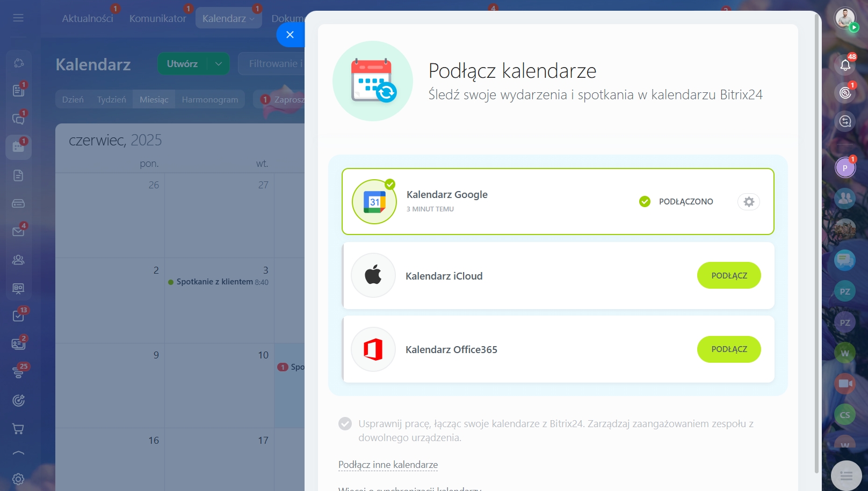Image resolution: width=868 pixels, height=491 pixels.
Task: Open the CS green avatar on right
Action: (845, 415)
